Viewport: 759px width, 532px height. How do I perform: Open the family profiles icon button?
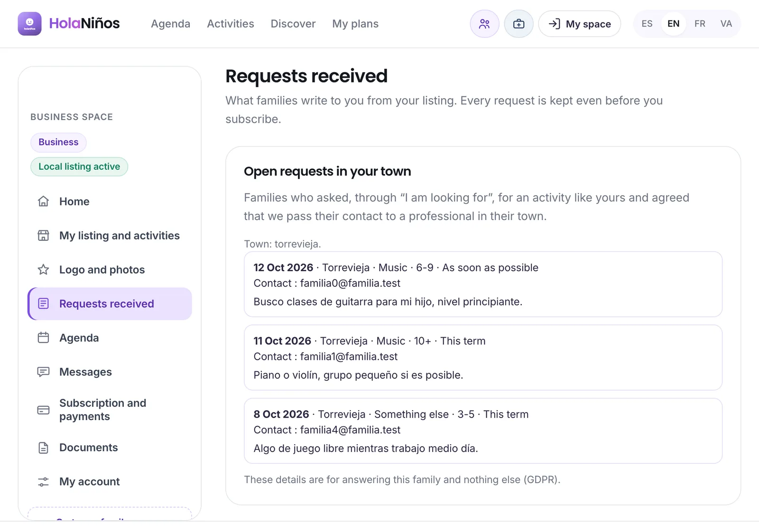[x=484, y=24]
